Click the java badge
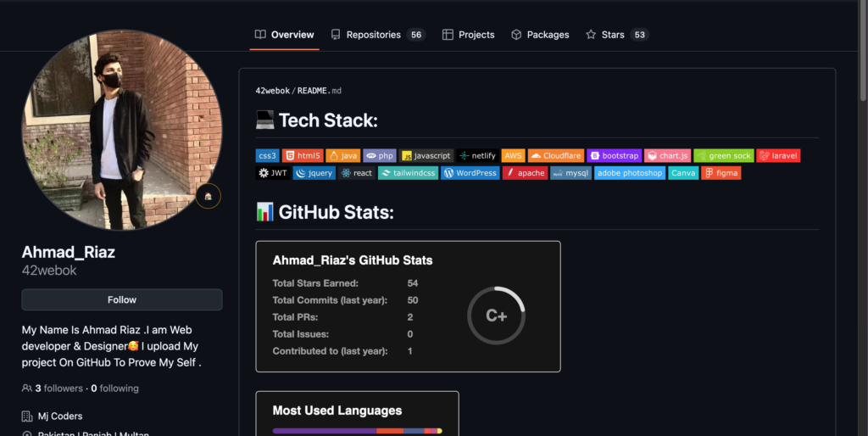Screen dimensions: 868x436 pyautogui.click(x=343, y=156)
